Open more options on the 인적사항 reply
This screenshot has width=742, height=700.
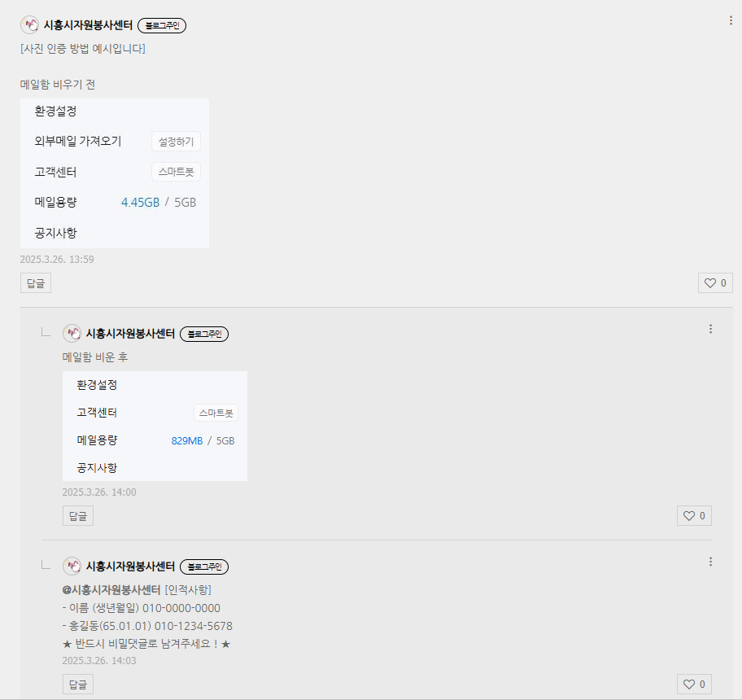(710, 562)
